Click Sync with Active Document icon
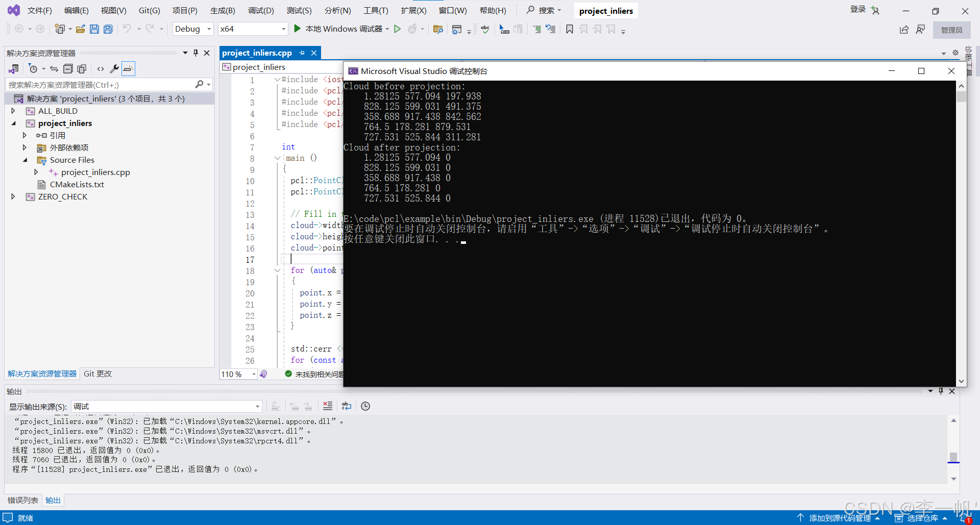 [x=54, y=68]
